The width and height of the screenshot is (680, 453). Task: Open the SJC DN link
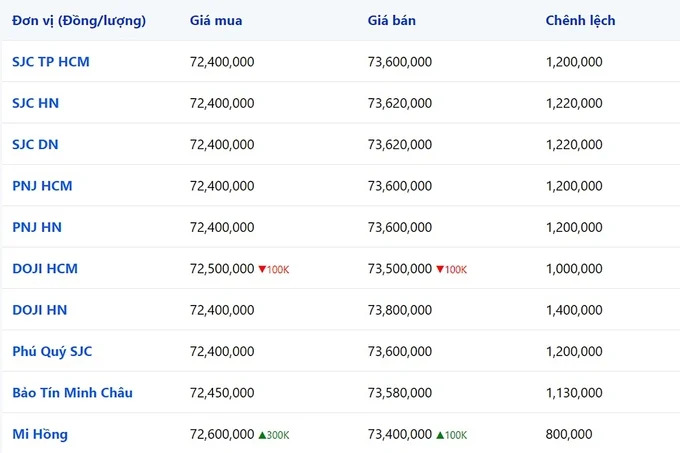click(35, 144)
